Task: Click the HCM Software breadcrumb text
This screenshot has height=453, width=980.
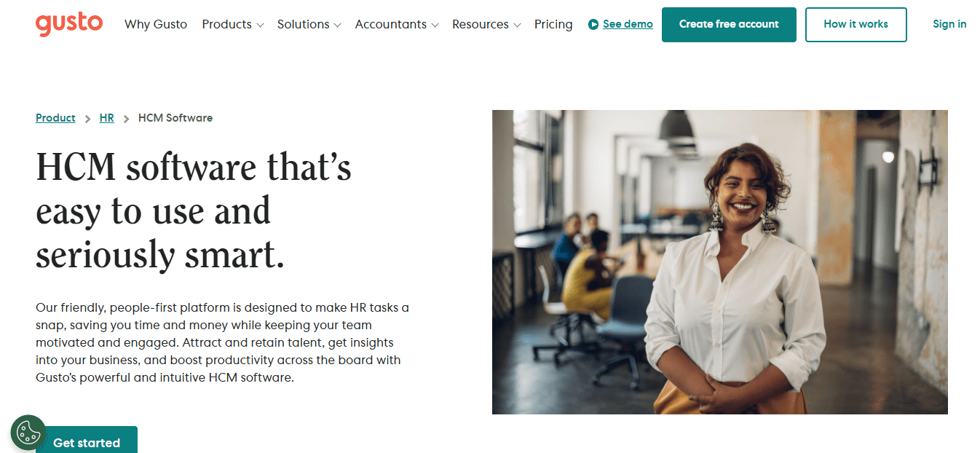Action: point(175,118)
